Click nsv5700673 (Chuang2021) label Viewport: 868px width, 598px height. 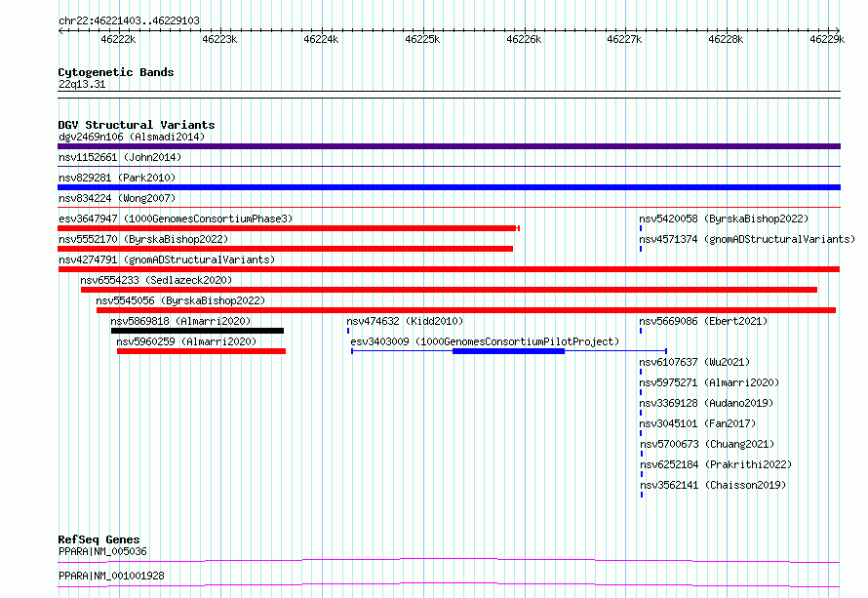[707, 444]
